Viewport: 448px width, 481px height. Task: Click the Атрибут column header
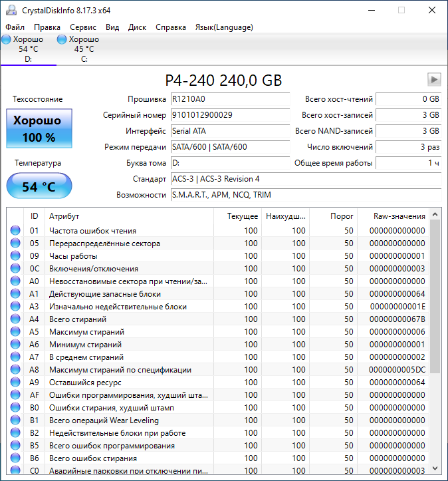[x=129, y=216]
